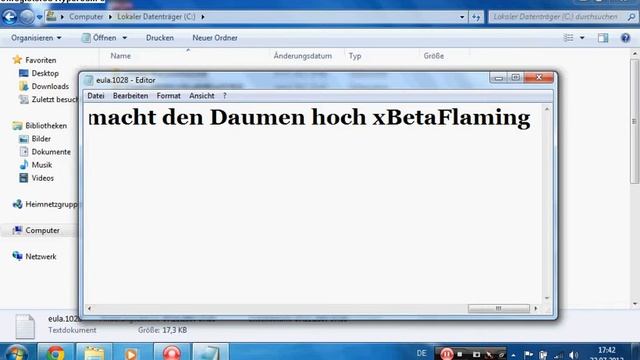This screenshot has width=640, height=360.
Task: Click the search magnifier icon
Action: tap(631, 17)
